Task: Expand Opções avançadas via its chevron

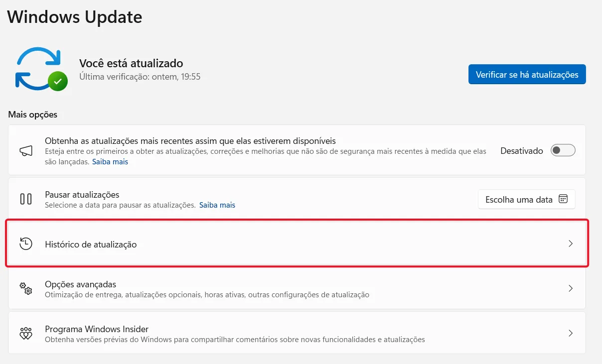Action: [x=571, y=288]
